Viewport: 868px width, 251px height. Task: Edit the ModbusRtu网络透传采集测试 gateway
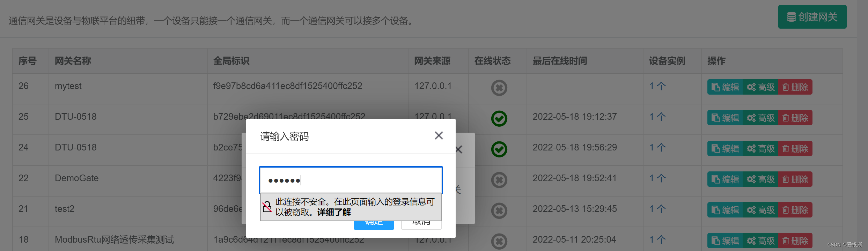[x=725, y=241]
